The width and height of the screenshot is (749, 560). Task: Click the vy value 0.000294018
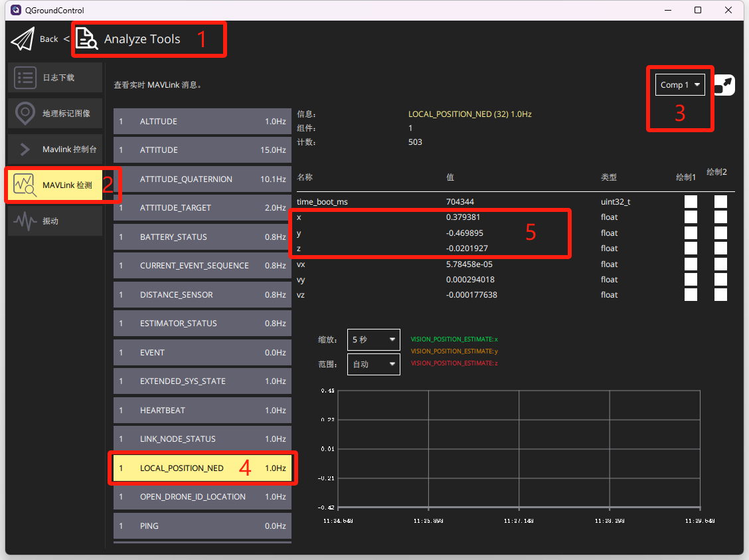(x=470, y=280)
